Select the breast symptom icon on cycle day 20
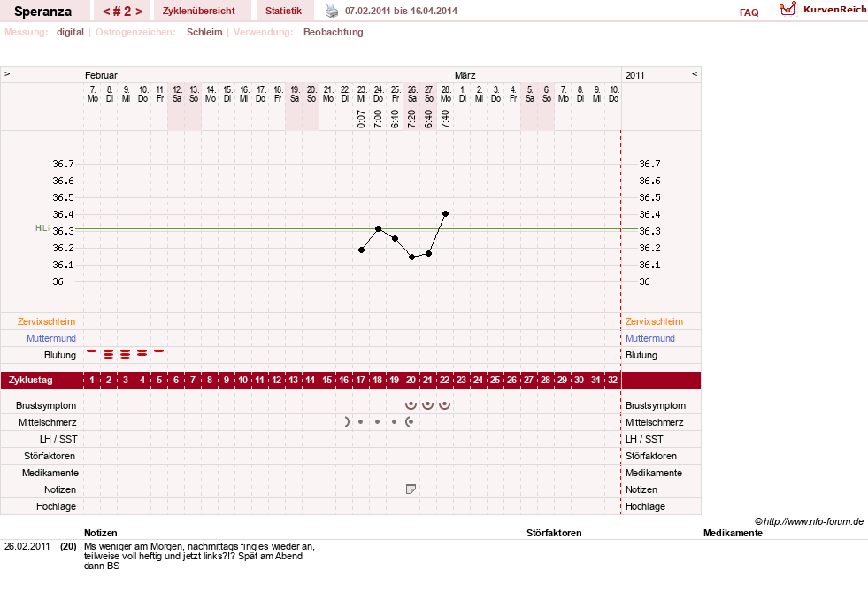The height and width of the screenshot is (593, 868). coord(411,404)
